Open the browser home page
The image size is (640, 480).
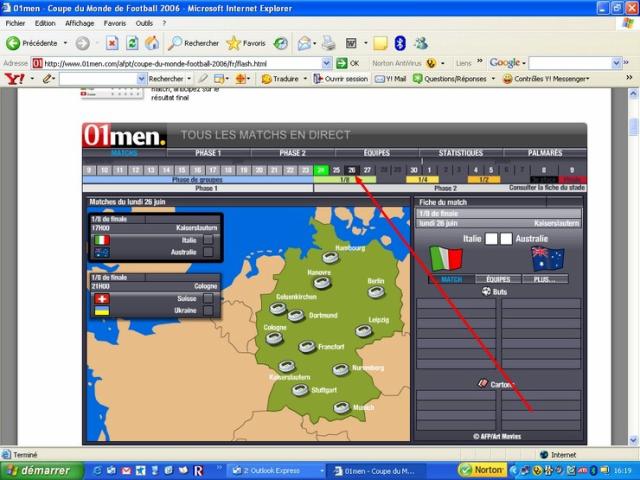tap(152, 43)
